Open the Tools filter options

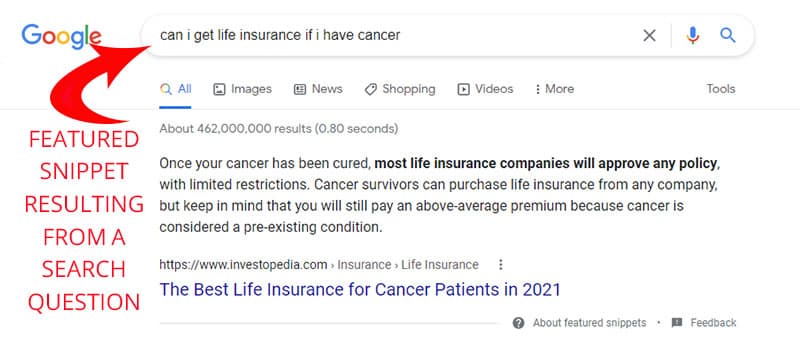[720, 89]
